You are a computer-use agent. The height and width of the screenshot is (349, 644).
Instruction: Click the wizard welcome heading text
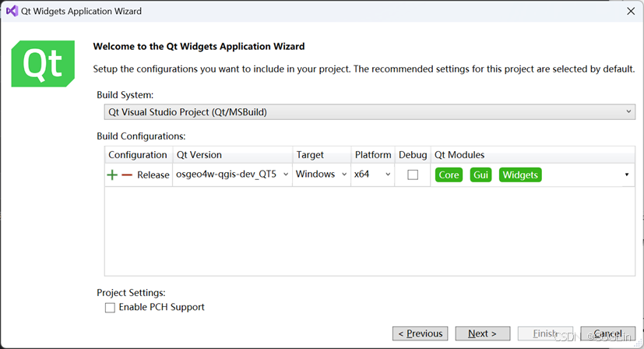point(199,47)
